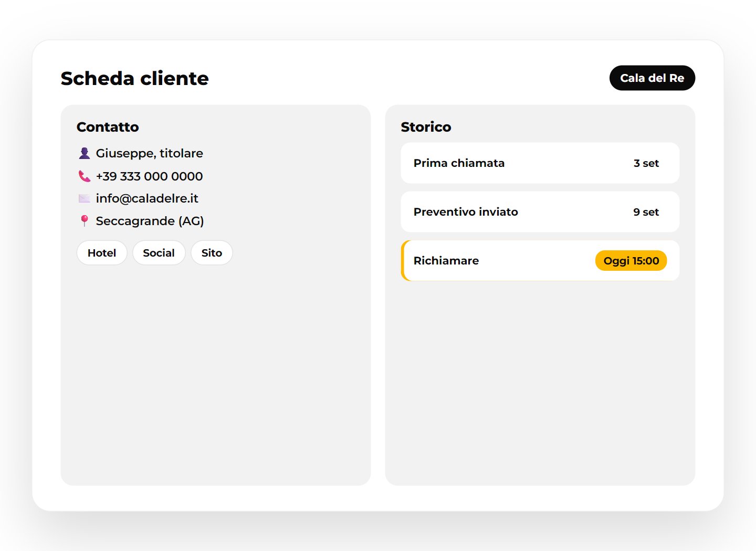
Task: Click the Storico section title
Action: 426,127
